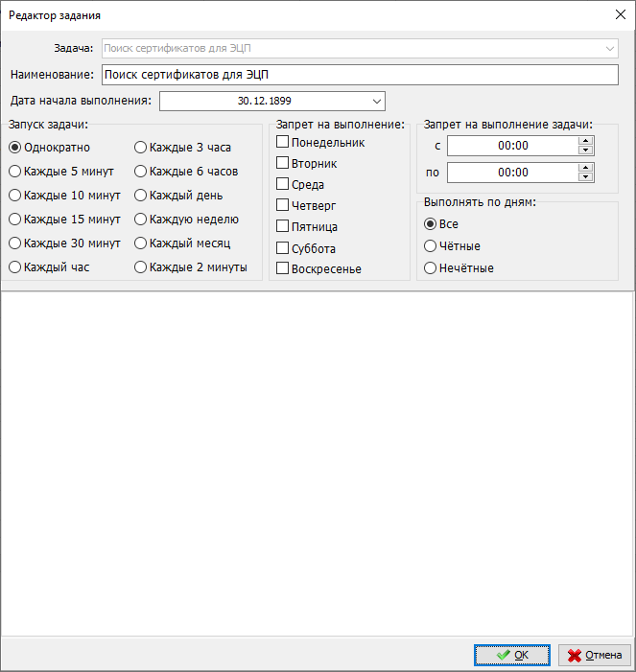Enable the Понедельник checkbox
636x672 pixels.
click(x=283, y=142)
